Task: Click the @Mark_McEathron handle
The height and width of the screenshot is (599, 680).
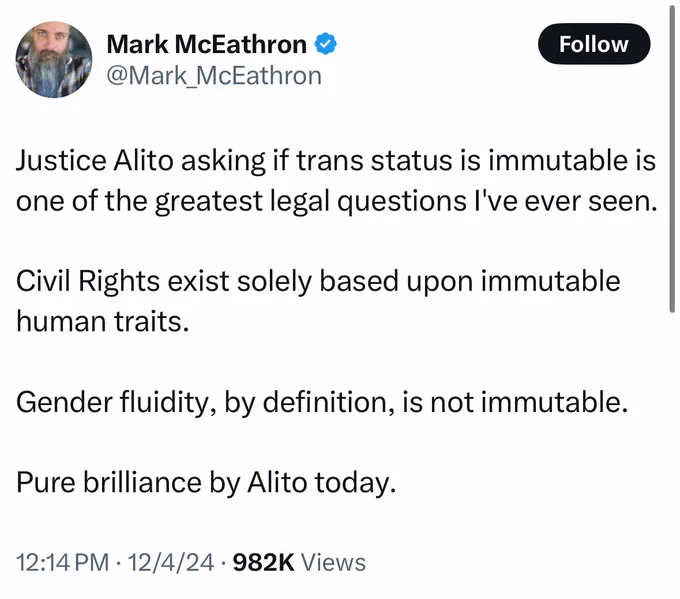Action: coord(214,76)
